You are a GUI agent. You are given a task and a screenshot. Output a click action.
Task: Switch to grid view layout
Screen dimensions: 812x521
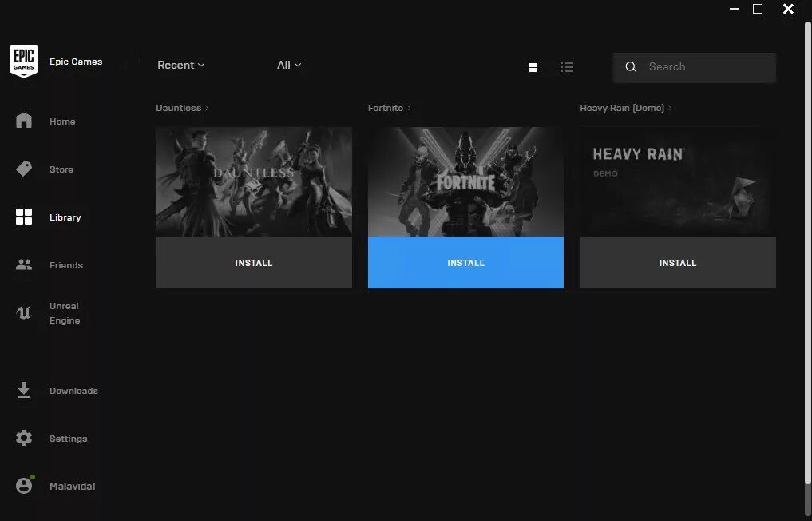point(533,67)
